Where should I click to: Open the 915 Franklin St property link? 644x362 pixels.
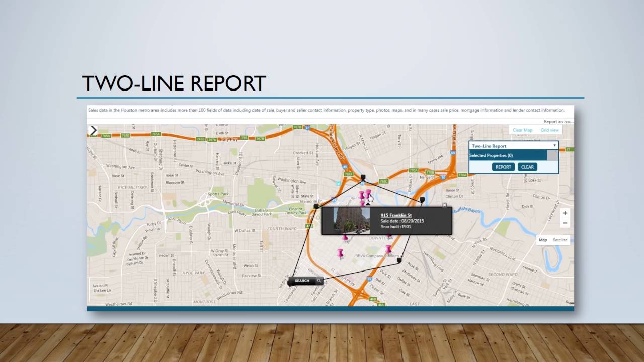(396, 215)
